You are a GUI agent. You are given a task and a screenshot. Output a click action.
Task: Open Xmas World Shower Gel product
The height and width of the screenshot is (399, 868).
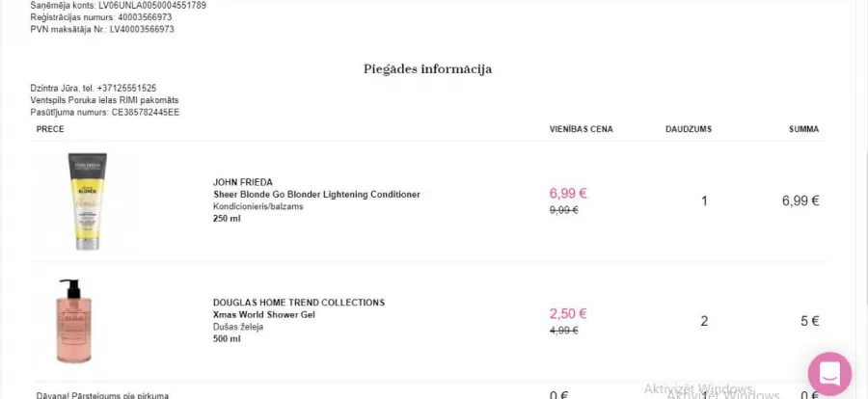click(x=264, y=314)
